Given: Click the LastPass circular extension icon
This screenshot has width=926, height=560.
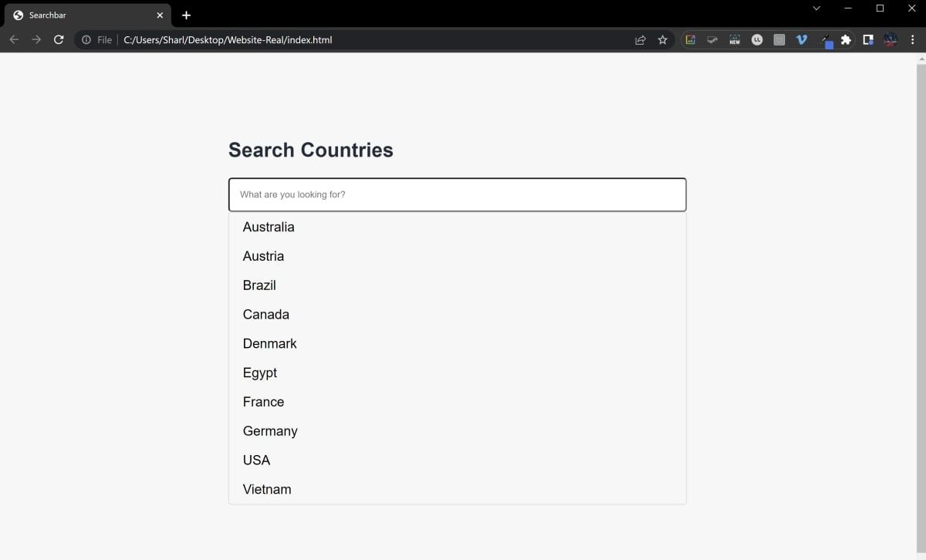Looking at the screenshot, I should (757, 39).
